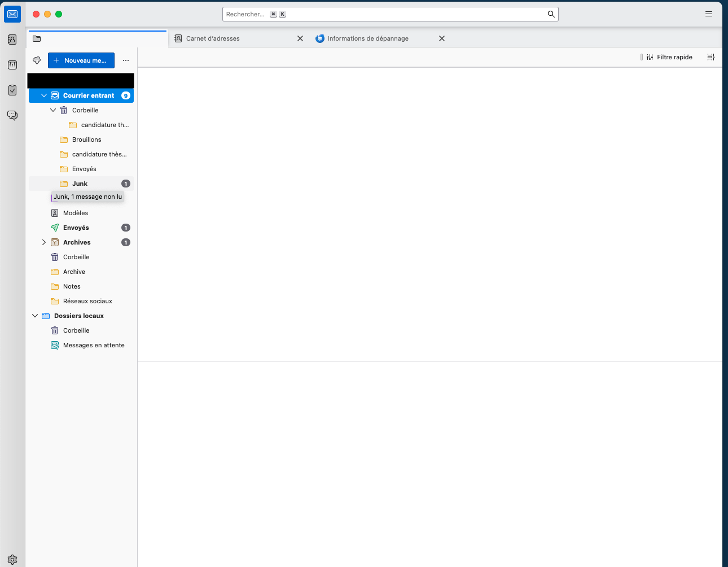Click the Get Messages cloud icon
This screenshot has width=728, height=567.
click(37, 60)
